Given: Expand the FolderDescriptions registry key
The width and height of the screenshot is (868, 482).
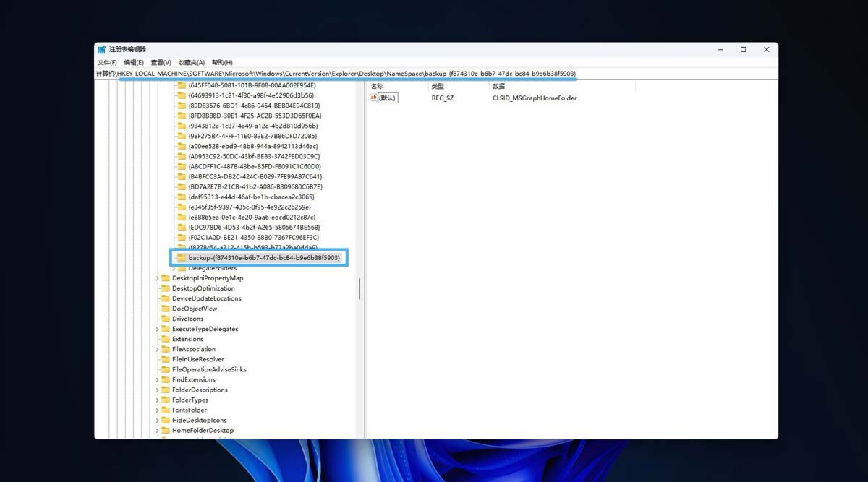Looking at the screenshot, I should point(156,390).
